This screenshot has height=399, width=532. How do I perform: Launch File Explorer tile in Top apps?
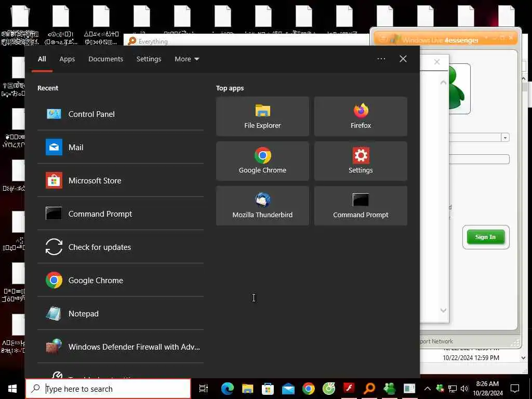coord(262,116)
